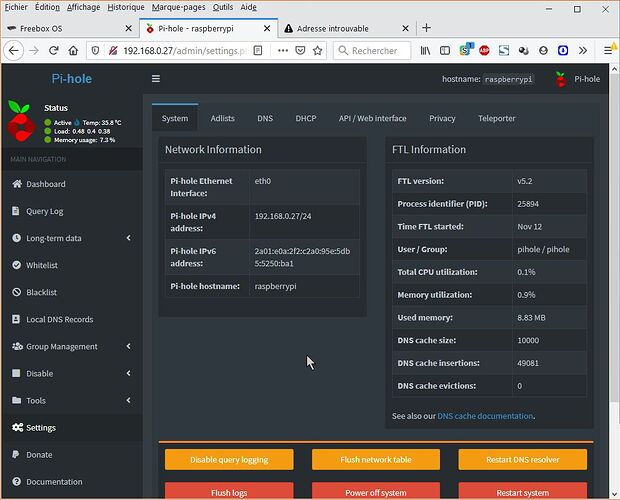Reload the page with the refresh icon
Viewport: 620px width, 500px height.
tap(54, 51)
